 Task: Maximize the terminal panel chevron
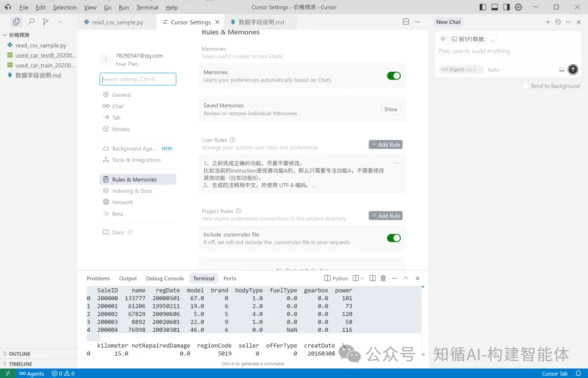point(406,278)
